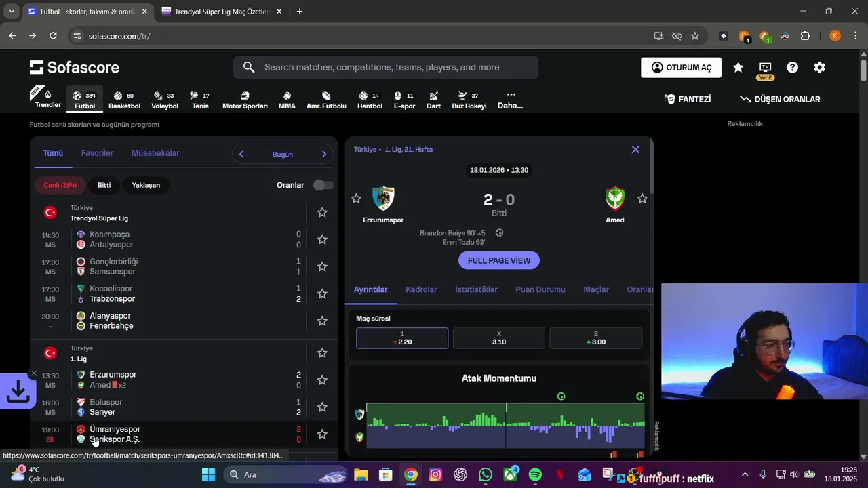
Task: Click the Sofascore search field
Action: pos(386,67)
